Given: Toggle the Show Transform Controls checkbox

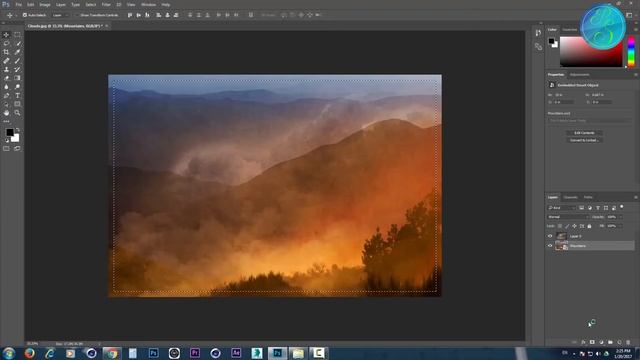Looking at the screenshot, I should click(77, 15).
